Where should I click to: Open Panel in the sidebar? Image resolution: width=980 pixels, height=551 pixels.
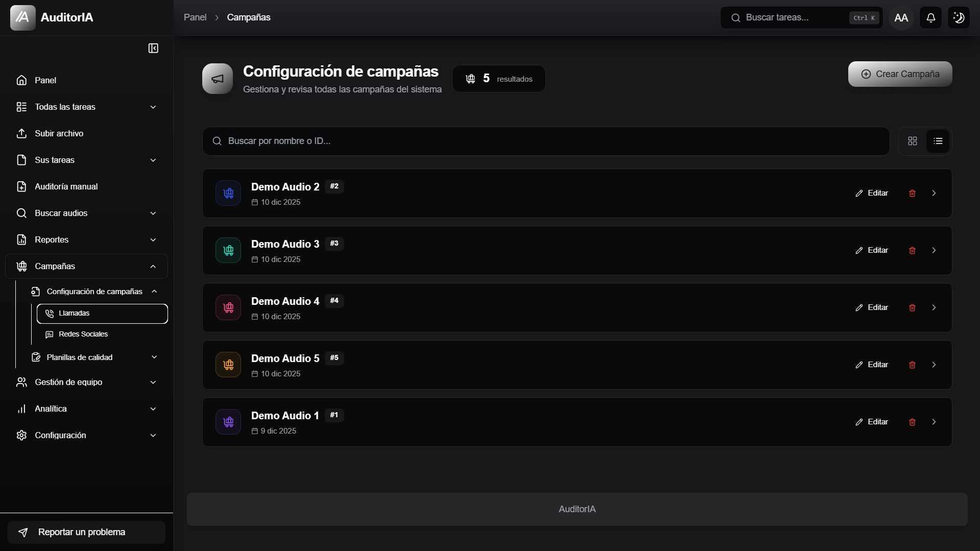(86, 80)
